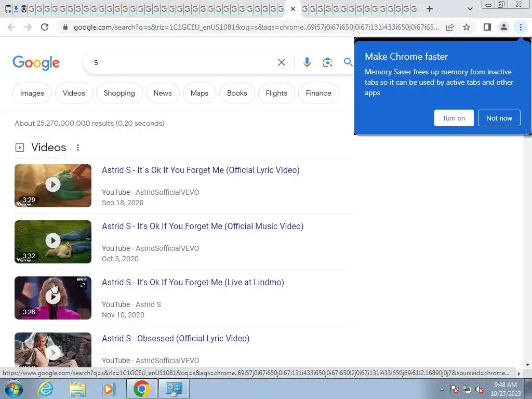
Task: Switch to the first headphones tab
Action: (8, 9)
